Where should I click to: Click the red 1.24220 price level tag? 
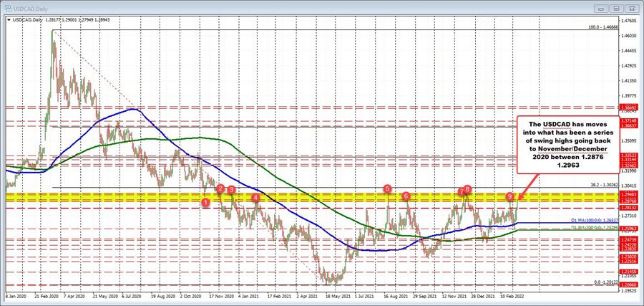(x=628, y=244)
